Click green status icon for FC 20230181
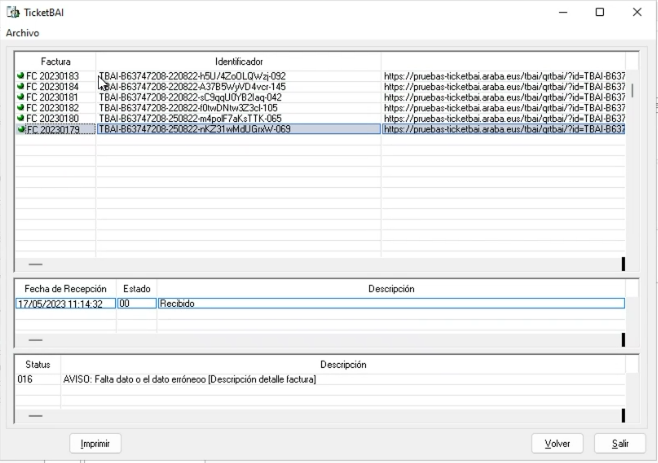Viewport: 658px width, 463px height. pos(21,98)
